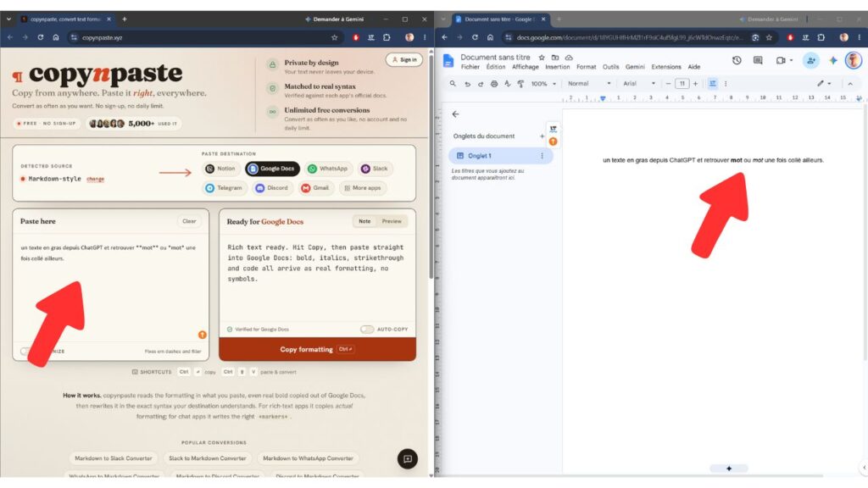Open the Gemini sparkle icon in the Docs header
Viewport: 868px width, 488px height.
pyautogui.click(x=833, y=60)
